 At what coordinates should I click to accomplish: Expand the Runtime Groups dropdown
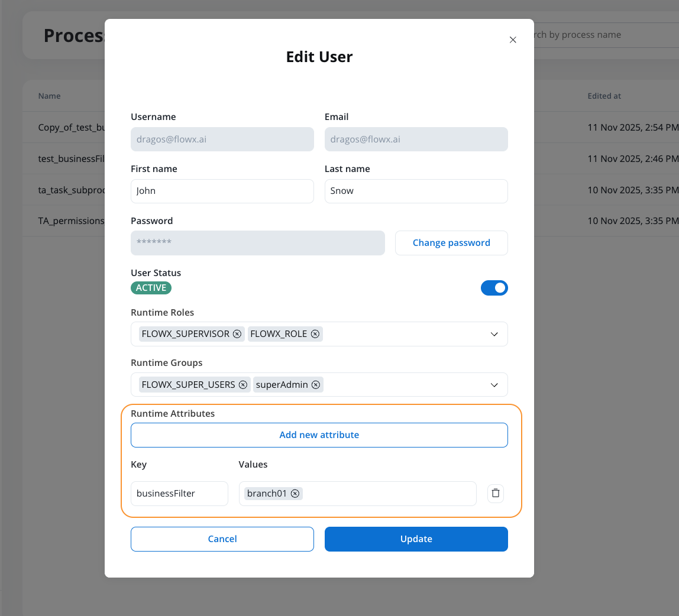tap(494, 384)
